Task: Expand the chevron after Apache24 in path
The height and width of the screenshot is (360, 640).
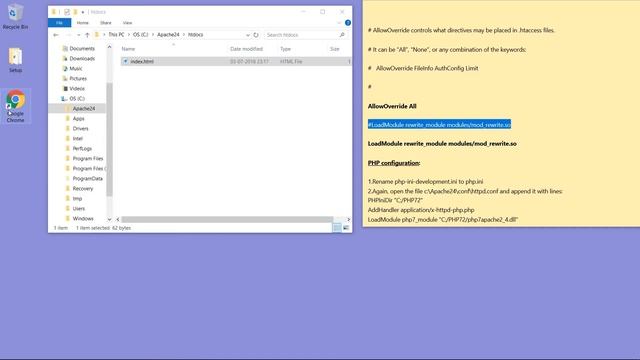Action: [183, 35]
